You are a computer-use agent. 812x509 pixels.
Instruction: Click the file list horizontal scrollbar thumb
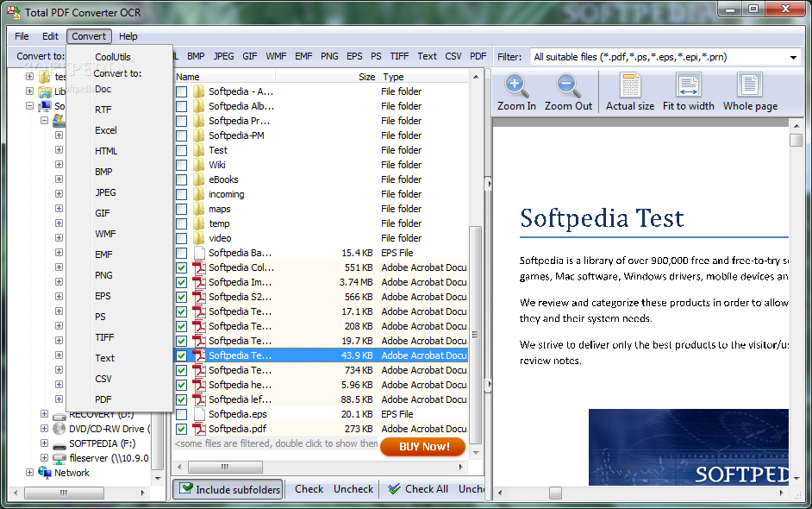[225, 467]
